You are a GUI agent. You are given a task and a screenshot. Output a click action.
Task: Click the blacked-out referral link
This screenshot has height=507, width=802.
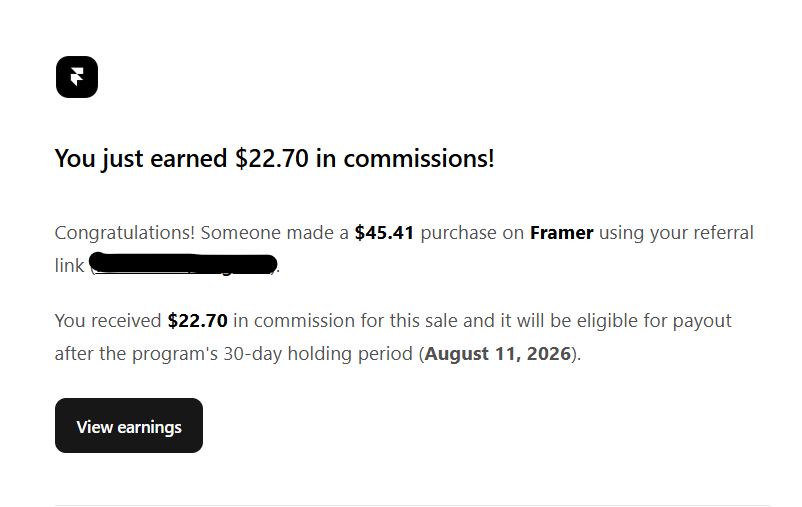pyautogui.click(x=184, y=264)
